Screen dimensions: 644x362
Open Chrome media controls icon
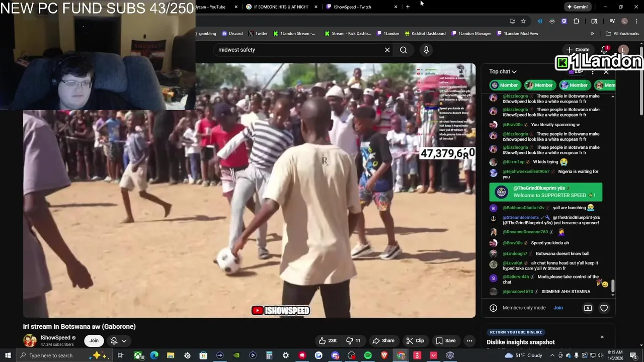click(x=612, y=21)
